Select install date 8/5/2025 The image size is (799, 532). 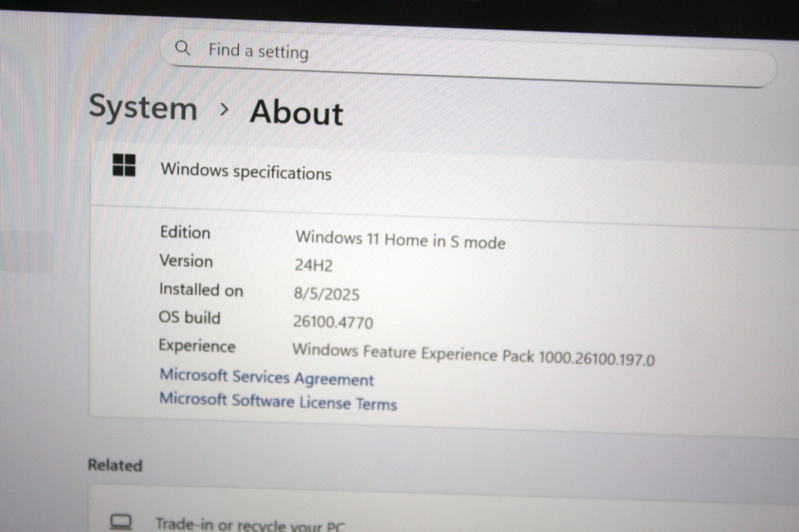[x=327, y=293]
